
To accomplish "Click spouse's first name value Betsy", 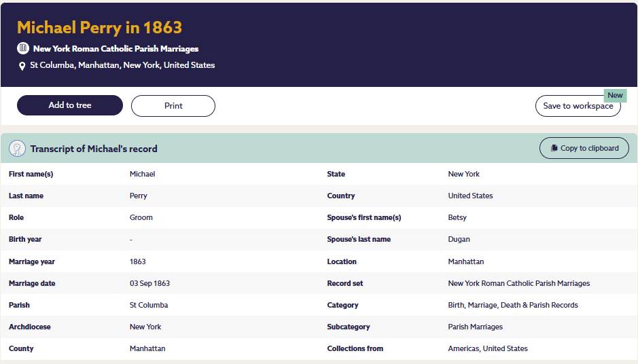I will tap(457, 217).
